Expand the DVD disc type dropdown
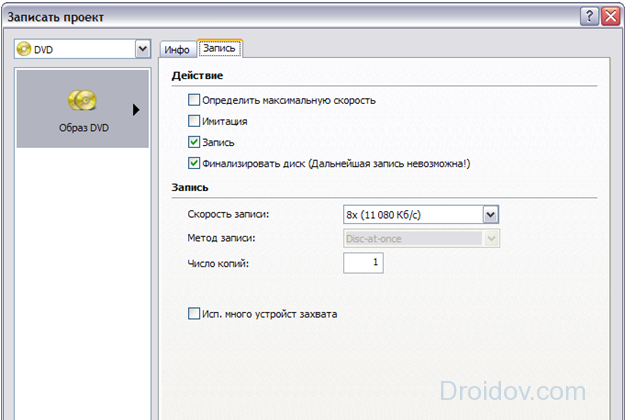 click(x=141, y=49)
